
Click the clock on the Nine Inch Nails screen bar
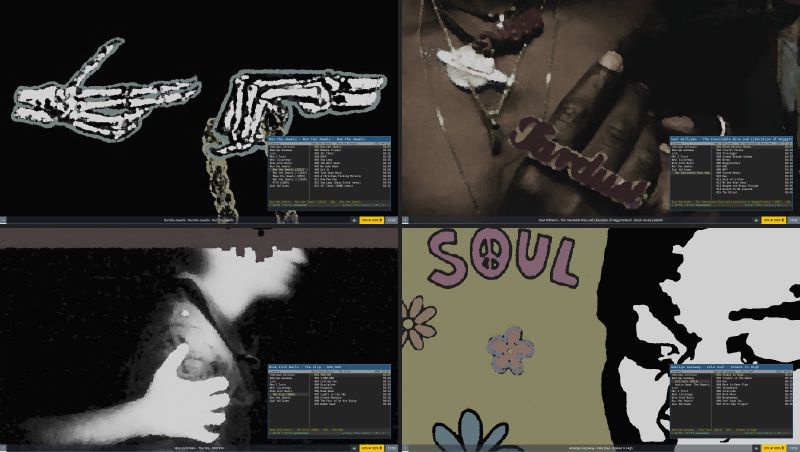[x=392, y=448]
